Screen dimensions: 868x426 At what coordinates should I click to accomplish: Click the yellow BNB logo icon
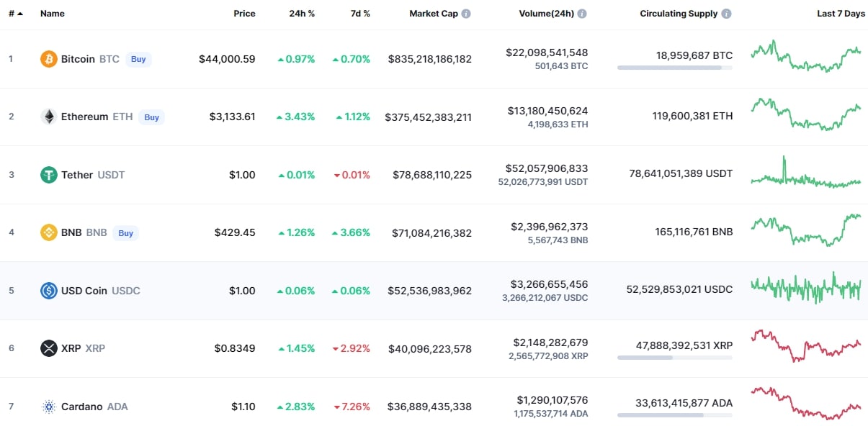(48, 232)
